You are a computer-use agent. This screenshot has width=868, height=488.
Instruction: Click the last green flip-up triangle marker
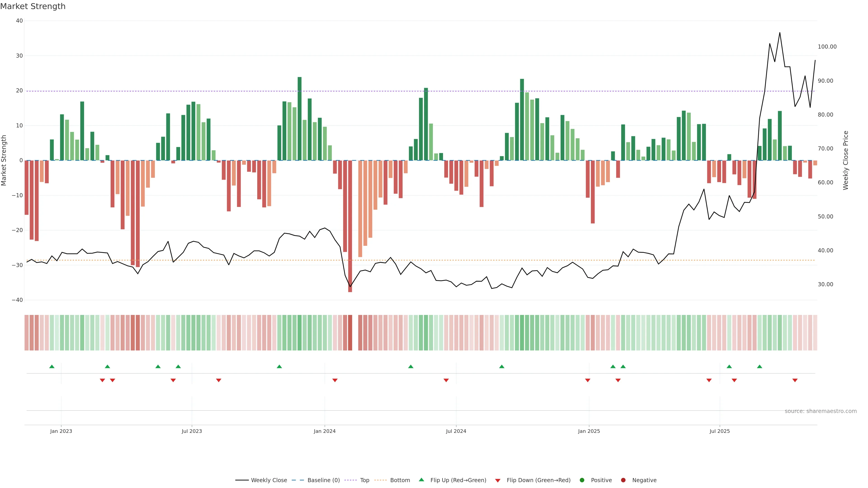(759, 366)
